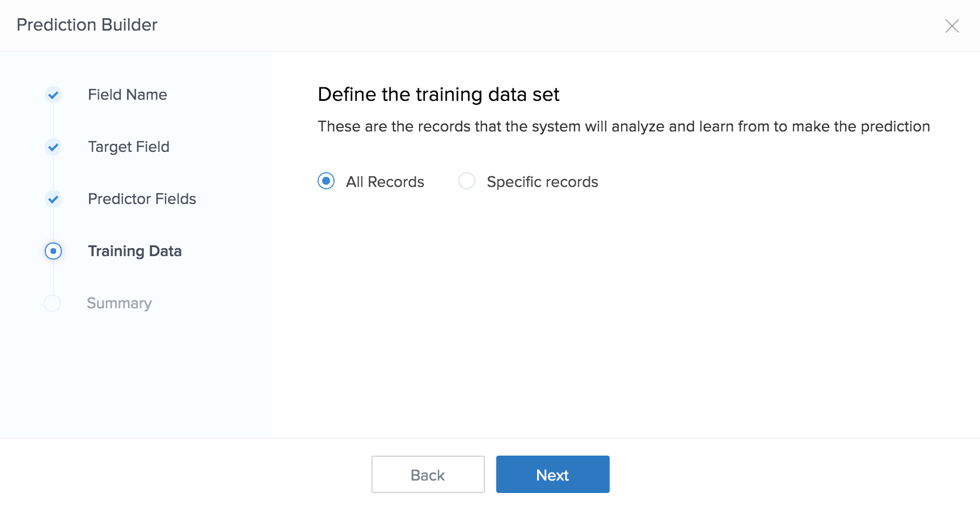The height and width of the screenshot is (510, 980).
Task: Close the Prediction Builder dialog
Action: pos(952,26)
